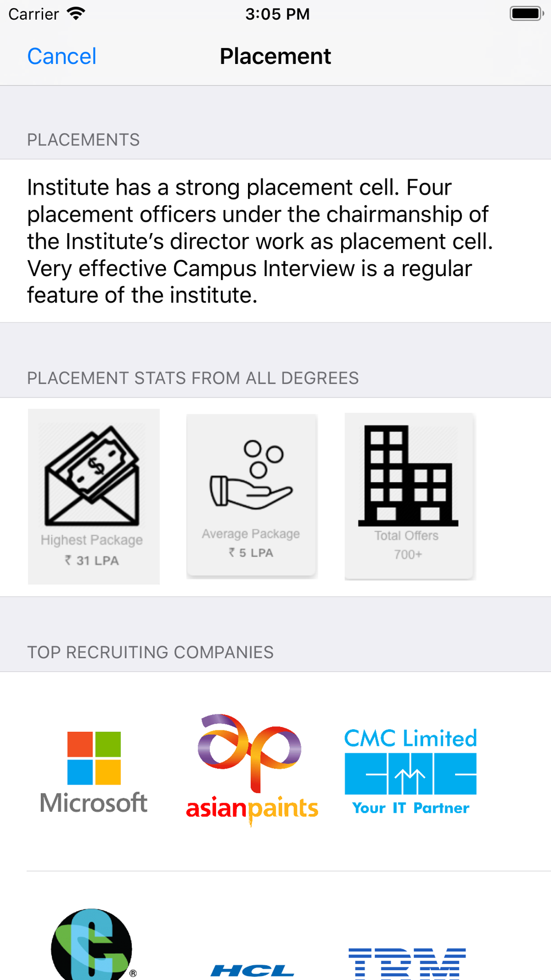Viewport: 551px width, 980px height.
Task: Select the Highest Package money envelope icon
Action: [x=92, y=476]
